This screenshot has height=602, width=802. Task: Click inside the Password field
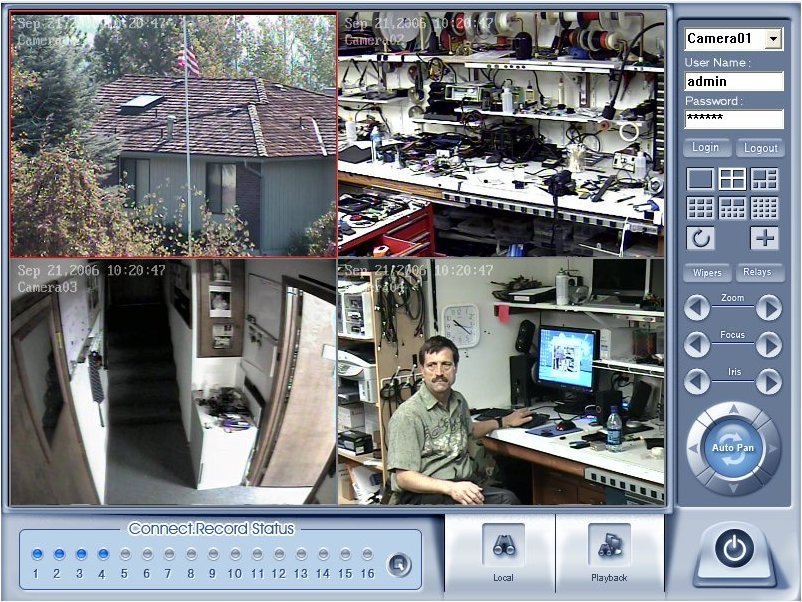[x=734, y=120]
